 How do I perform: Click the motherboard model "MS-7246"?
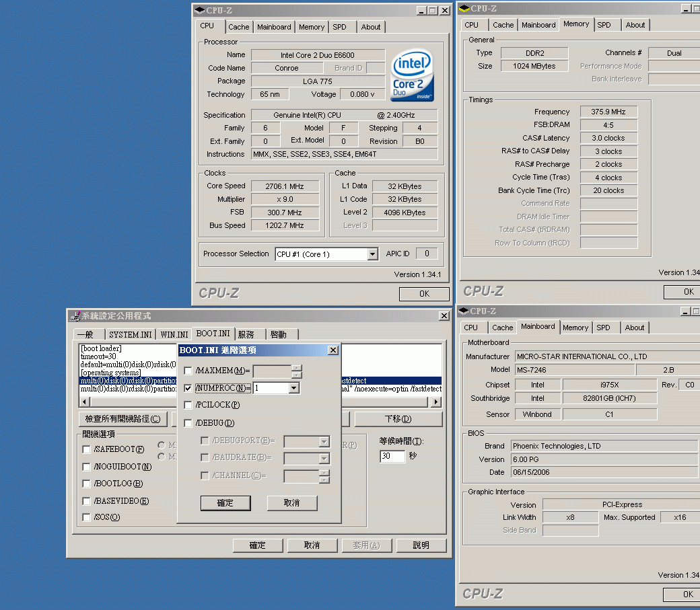point(575,370)
